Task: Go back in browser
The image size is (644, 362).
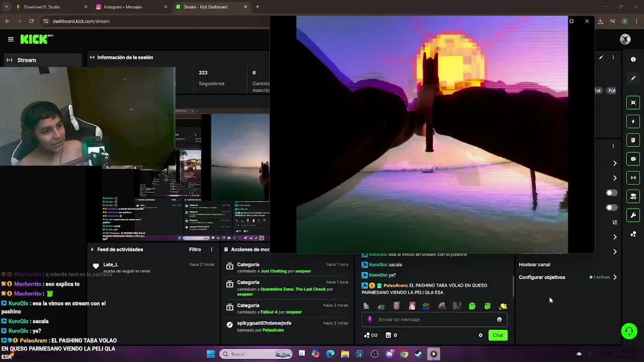Action: click(x=7, y=21)
